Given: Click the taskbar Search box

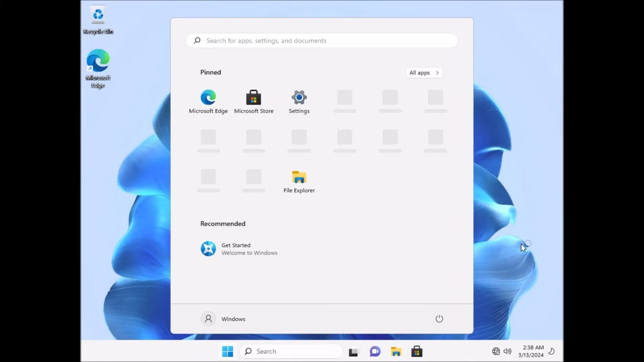Looking at the screenshot, I should click(292, 351).
